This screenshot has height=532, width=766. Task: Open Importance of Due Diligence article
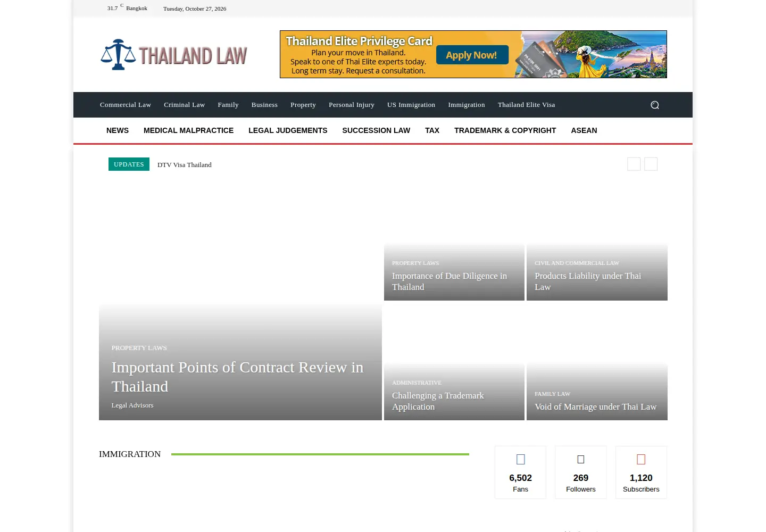449,281
